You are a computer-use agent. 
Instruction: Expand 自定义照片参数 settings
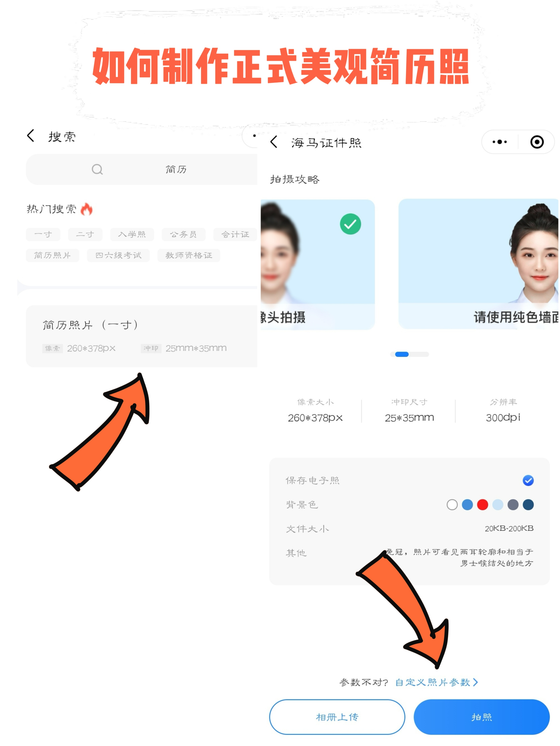pos(436,682)
